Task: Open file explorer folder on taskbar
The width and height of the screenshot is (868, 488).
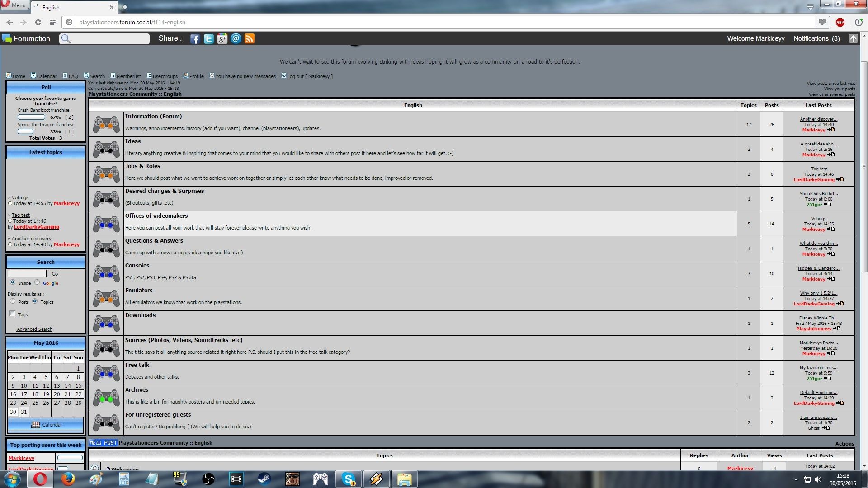Action: tap(404, 479)
